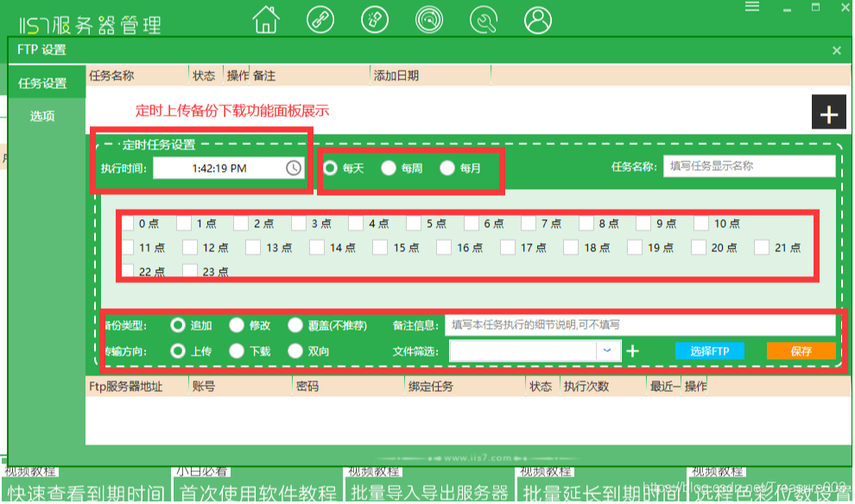
Task: Open the hamburger menu icon at top right
Action: coord(752,7)
